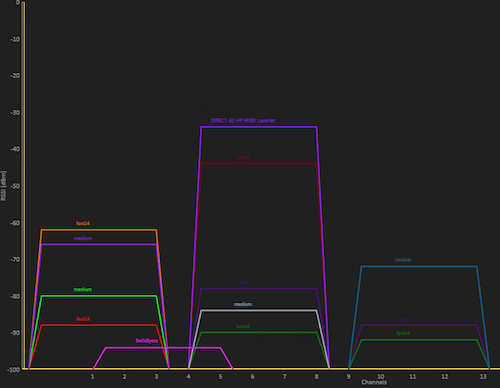Select channel 7 tick label
500x388 pixels.
(x=284, y=377)
